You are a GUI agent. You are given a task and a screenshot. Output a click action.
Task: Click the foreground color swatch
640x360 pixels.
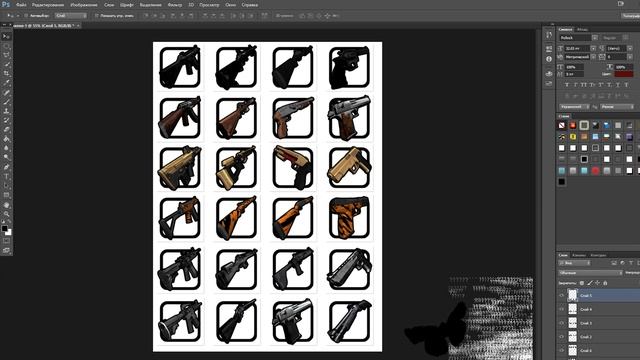4,229
